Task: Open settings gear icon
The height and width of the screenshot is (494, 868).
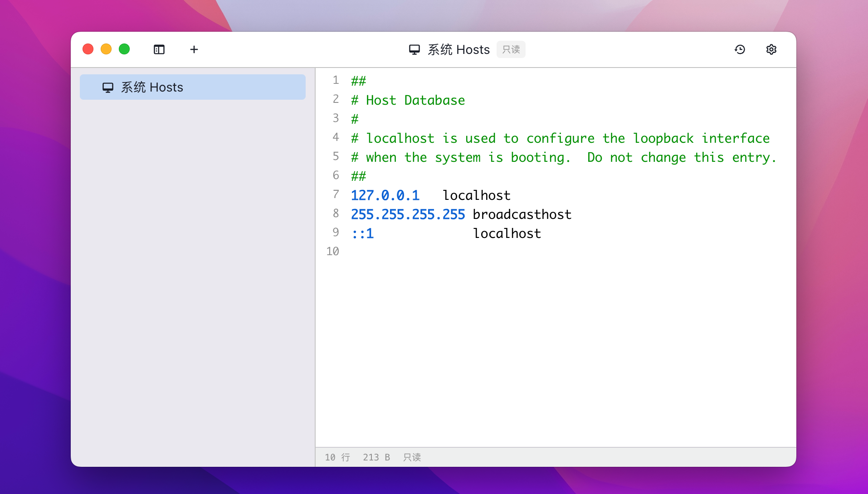Action: pyautogui.click(x=771, y=49)
